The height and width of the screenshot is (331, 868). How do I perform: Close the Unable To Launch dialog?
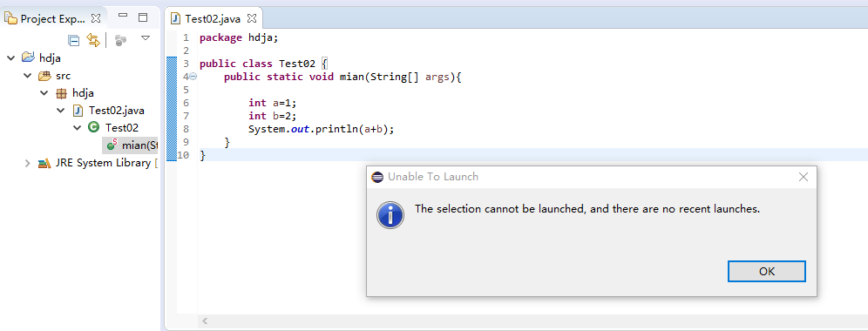coord(804,177)
